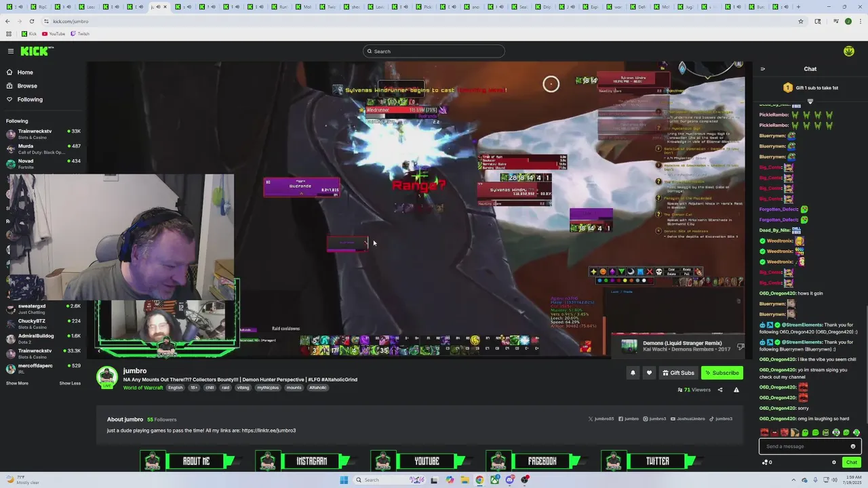Open the jumbro3 Instagram profile link

click(x=654, y=419)
